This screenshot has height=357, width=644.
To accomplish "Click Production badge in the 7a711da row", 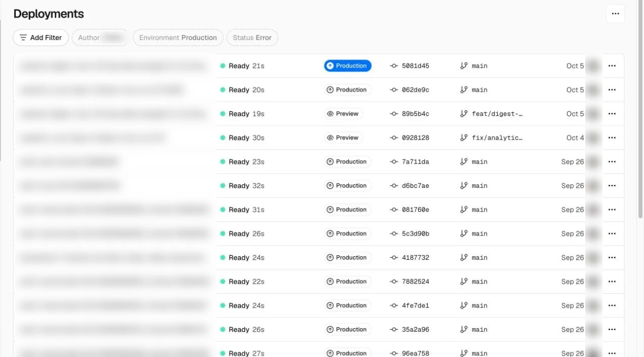I will [348, 162].
